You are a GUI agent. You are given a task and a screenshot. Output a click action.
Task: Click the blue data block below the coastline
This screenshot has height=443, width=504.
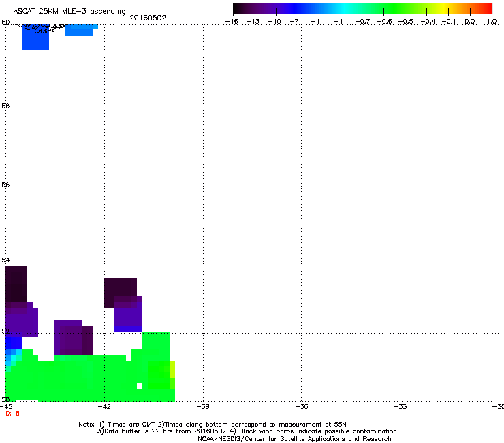(x=35, y=38)
